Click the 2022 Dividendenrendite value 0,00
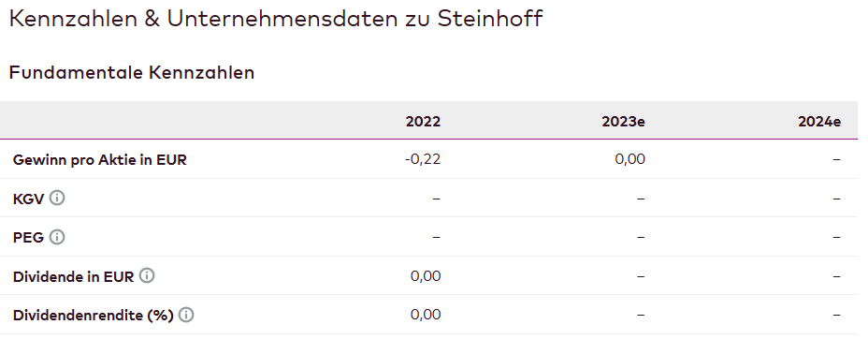This screenshot has width=868, height=354. tap(426, 315)
